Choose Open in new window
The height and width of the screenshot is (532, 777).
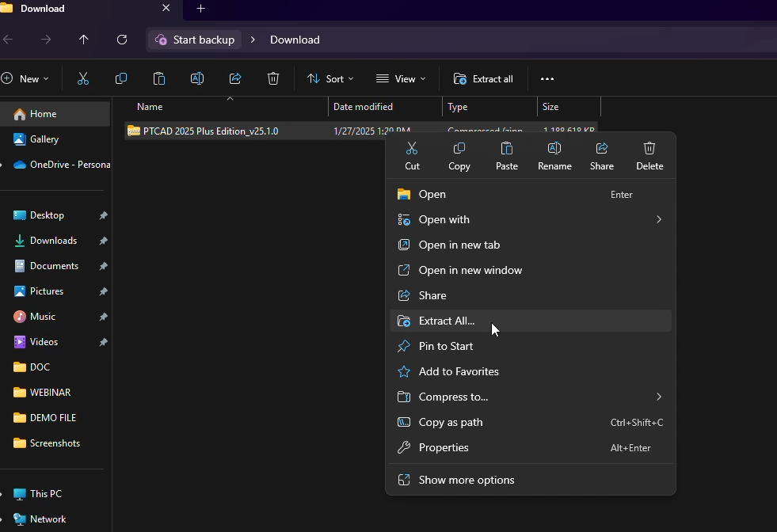click(530, 270)
